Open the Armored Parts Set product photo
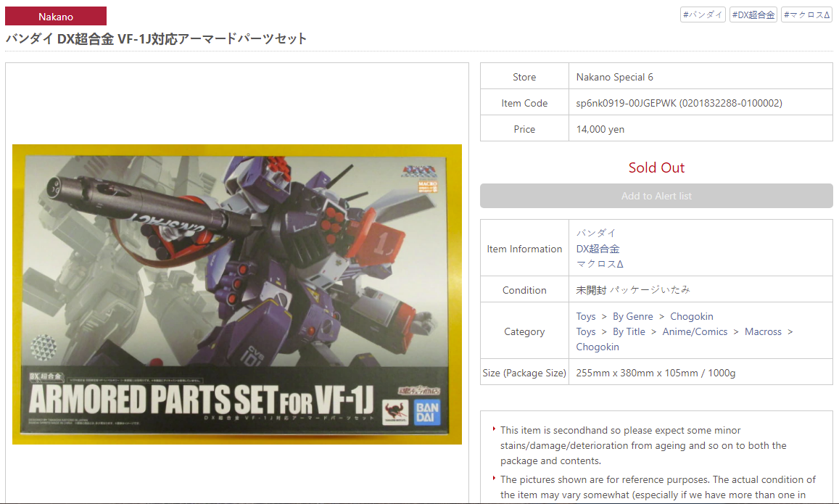This screenshot has width=839, height=504. coord(237,294)
